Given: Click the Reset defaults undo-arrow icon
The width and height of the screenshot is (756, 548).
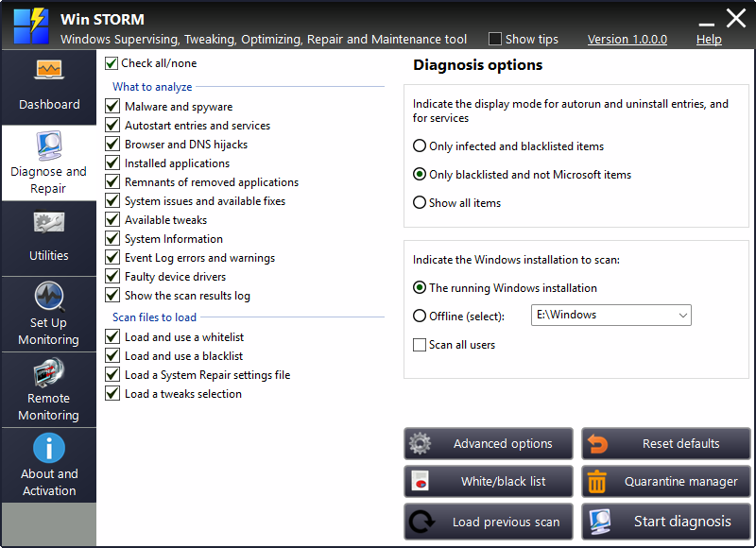Looking at the screenshot, I should point(599,443).
